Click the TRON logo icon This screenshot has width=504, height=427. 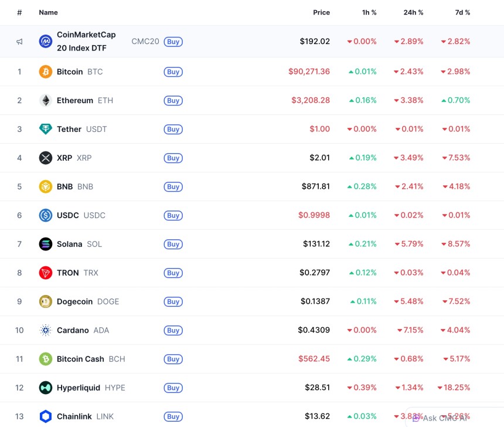pyautogui.click(x=46, y=273)
